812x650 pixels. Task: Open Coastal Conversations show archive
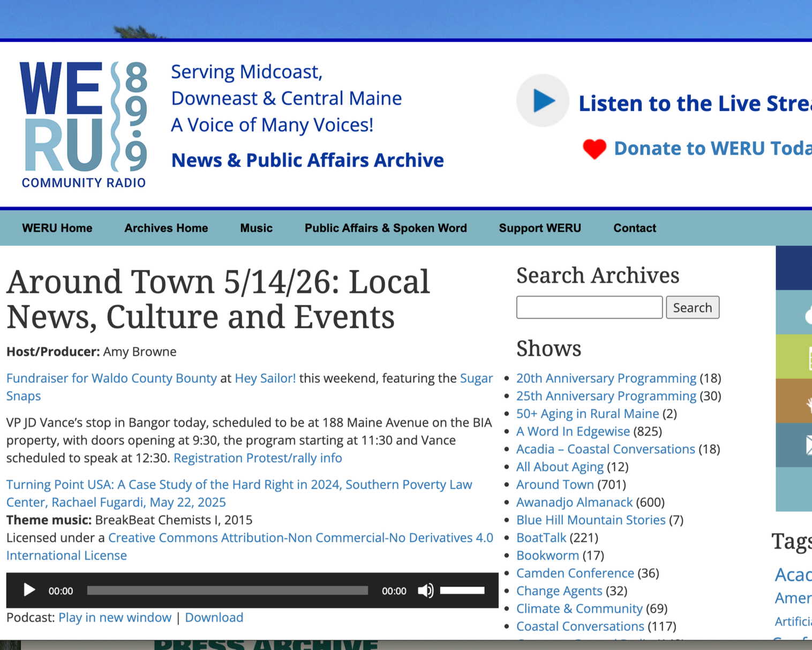pyautogui.click(x=580, y=626)
